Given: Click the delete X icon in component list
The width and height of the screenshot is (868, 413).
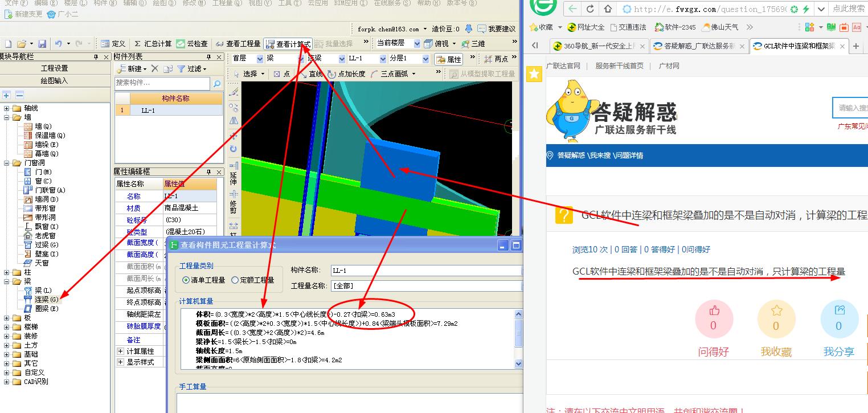Looking at the screenshot, I should (154, 69).
